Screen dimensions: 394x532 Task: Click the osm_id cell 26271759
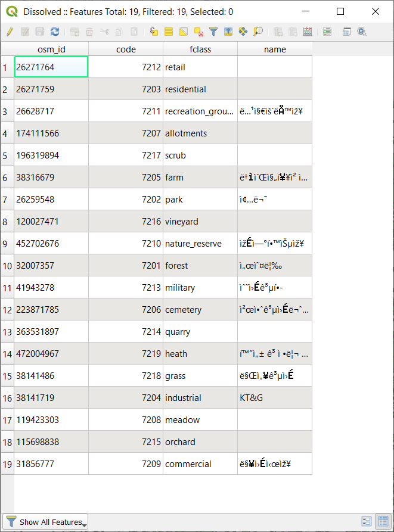(51, 89)
